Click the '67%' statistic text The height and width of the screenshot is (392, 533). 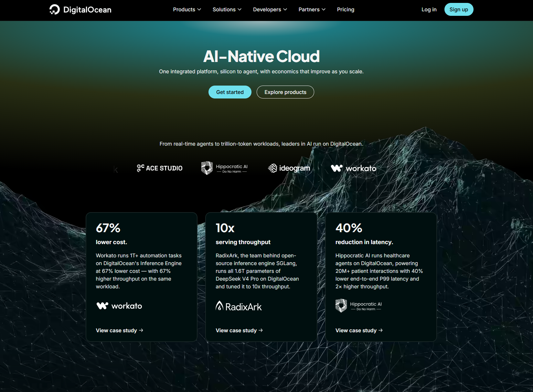tap(108, 228)
